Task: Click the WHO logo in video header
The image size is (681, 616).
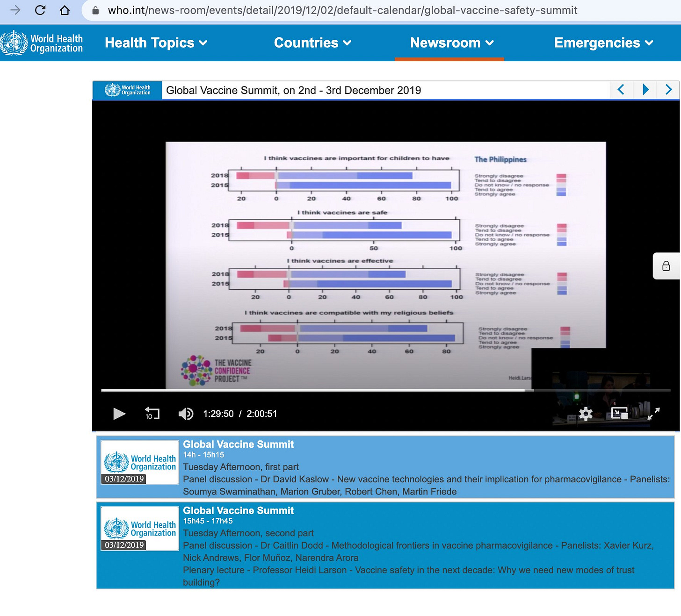Action: pos(128,90)
